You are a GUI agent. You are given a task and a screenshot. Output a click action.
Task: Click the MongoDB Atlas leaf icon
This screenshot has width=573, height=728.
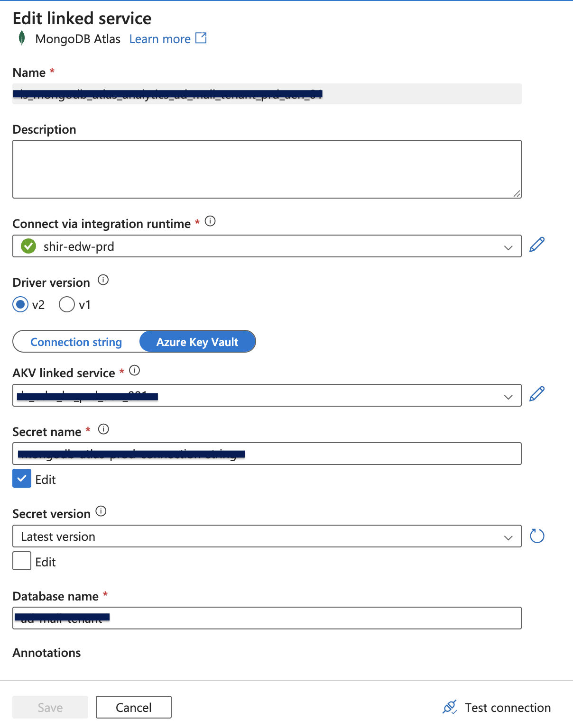tap(21, 38)
